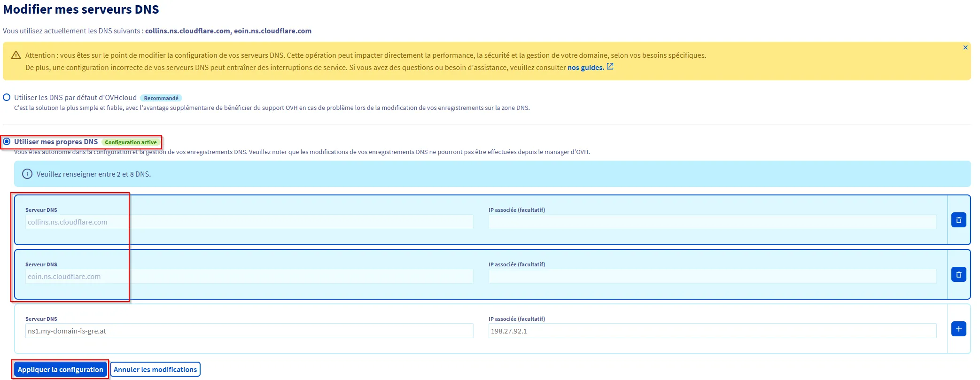
Task: Click the 198.27.92.1 associated IP field
Action: pos(712,331)
